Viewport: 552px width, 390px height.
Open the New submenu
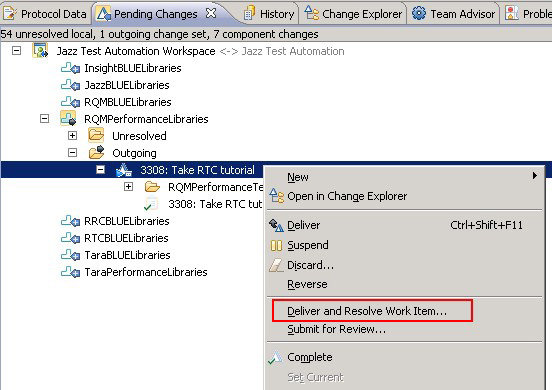click(404, 177)
